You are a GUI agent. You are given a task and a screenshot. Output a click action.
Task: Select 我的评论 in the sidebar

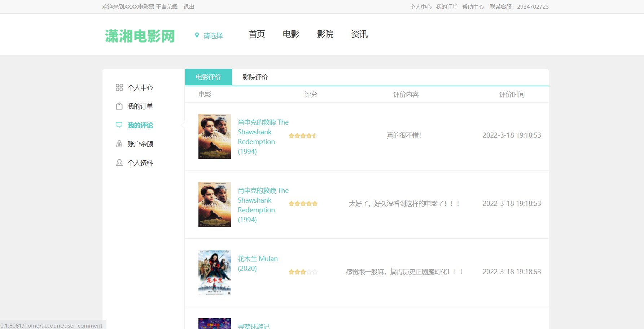pos(140,125)
